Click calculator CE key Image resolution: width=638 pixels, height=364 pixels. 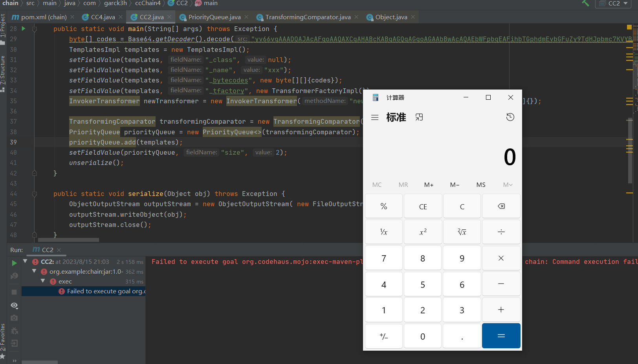[x=423, y=206]
